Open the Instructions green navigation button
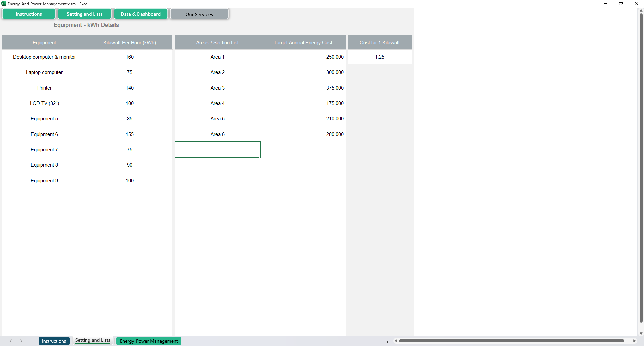The height and width of the screenshot is (346, 644). 29,14
